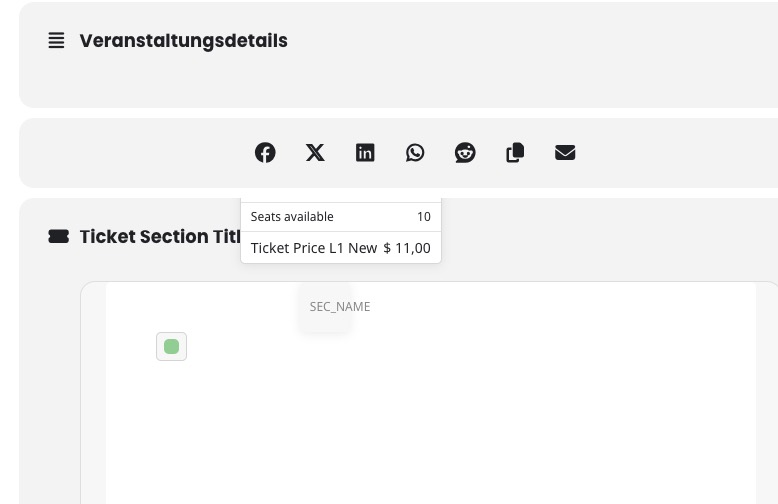Click the Ticket Price L1 New label
The height and width of the screenshot is (504, 778).
(314, 248)
